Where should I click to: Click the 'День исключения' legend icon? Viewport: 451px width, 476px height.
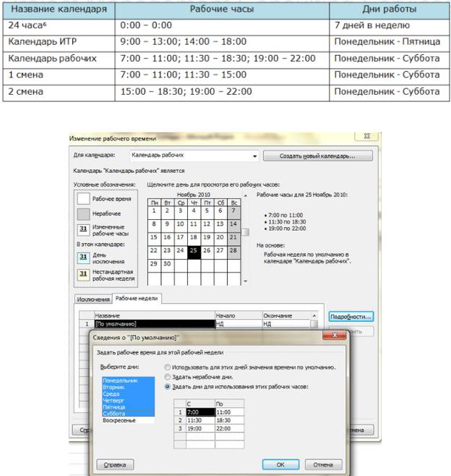tap(83, 258)
